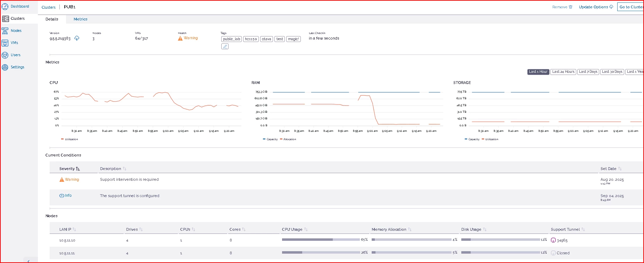Click the Go to Cluster button

(x=630, y=7)
